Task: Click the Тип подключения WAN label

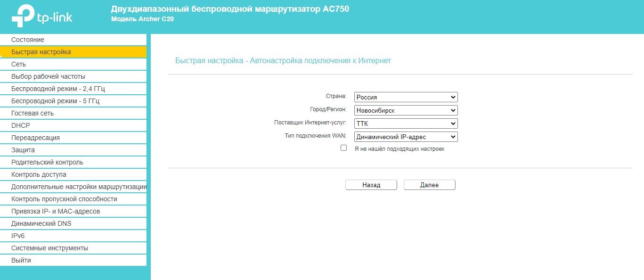Action: coord(316,136)
